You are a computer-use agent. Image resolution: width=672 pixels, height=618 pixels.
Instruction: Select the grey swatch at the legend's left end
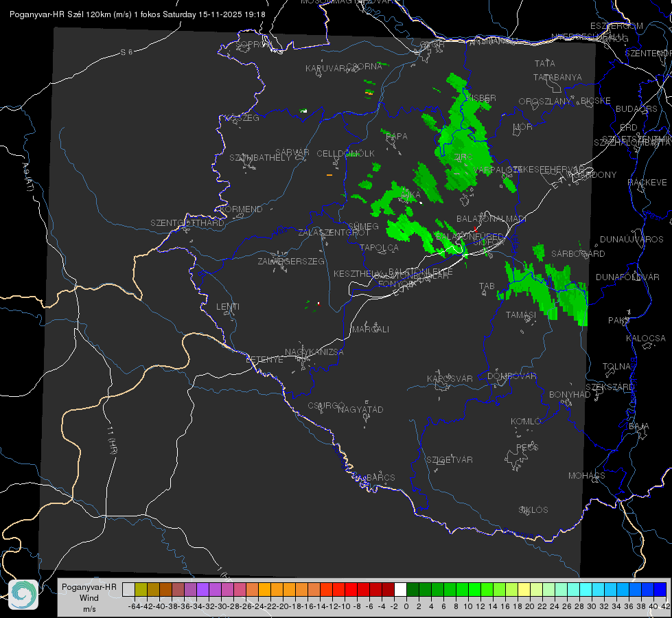[x=128, y=590]
